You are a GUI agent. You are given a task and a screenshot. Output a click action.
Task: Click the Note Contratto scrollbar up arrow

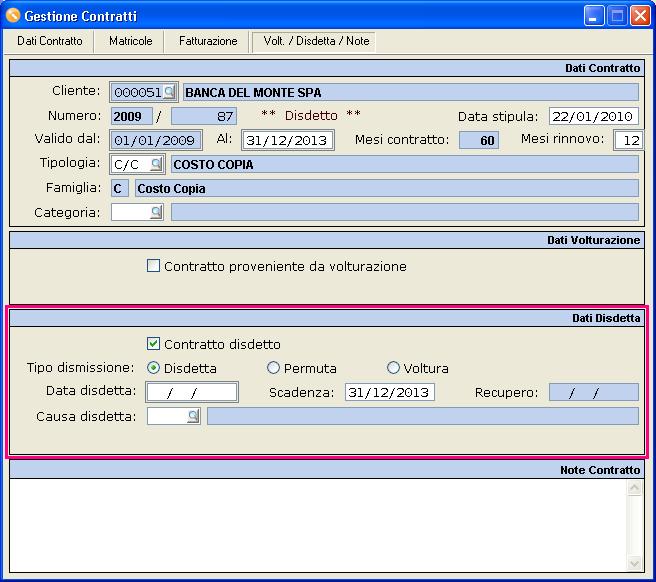634,488
